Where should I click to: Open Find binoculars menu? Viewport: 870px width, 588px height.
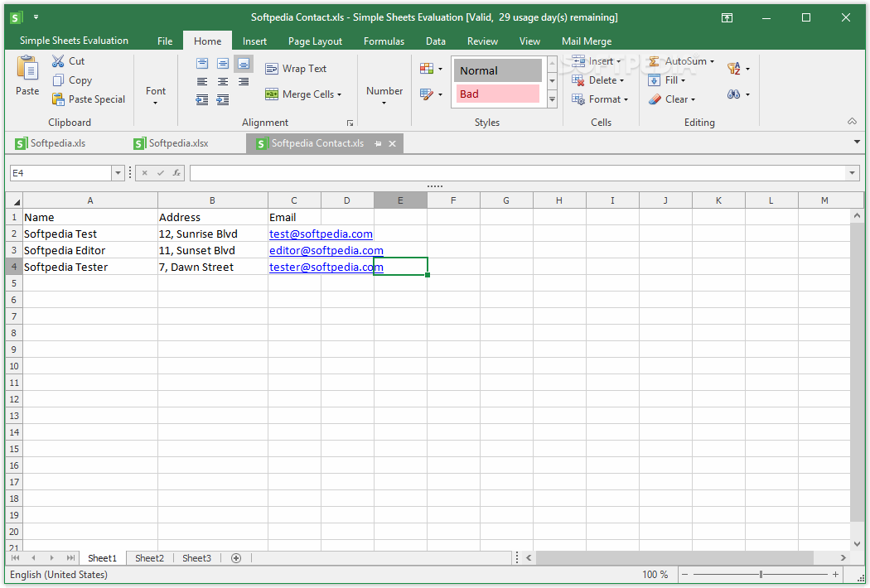tap(738, 94)
